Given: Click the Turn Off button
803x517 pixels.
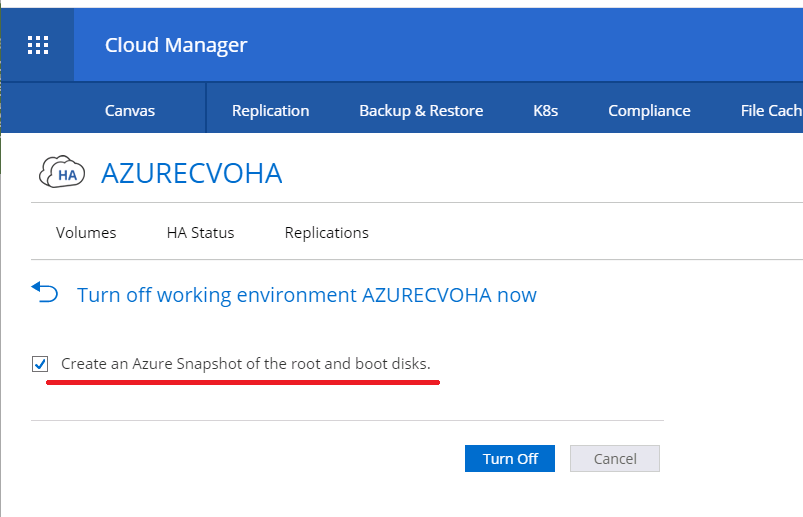Looking at the screenshot, I should [x=510, y=459].
